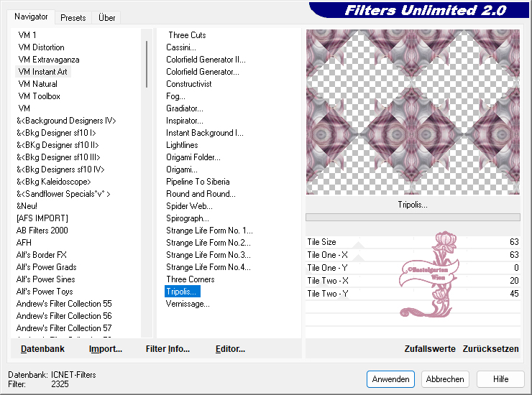532x395 pixels.
Task: Click the filter category list scrollbar
Action: click(x=147, y=64)
